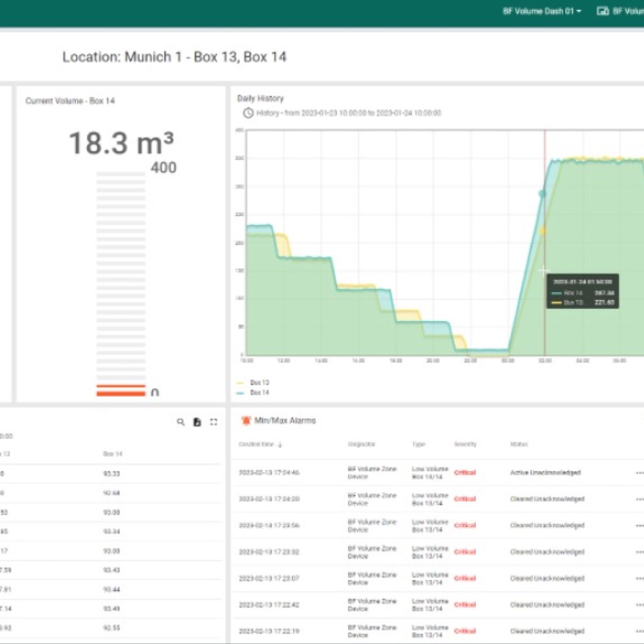644x644 pixels.
Task: Open actions menu for the 17:24:46 alarm
Action: tap(639, 473)
